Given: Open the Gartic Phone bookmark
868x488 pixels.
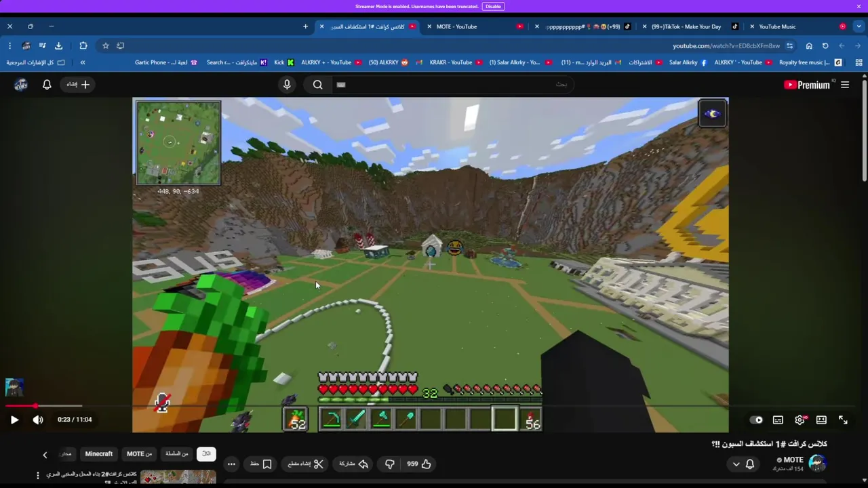Looking at the screenshot, I should click(166, 62).
